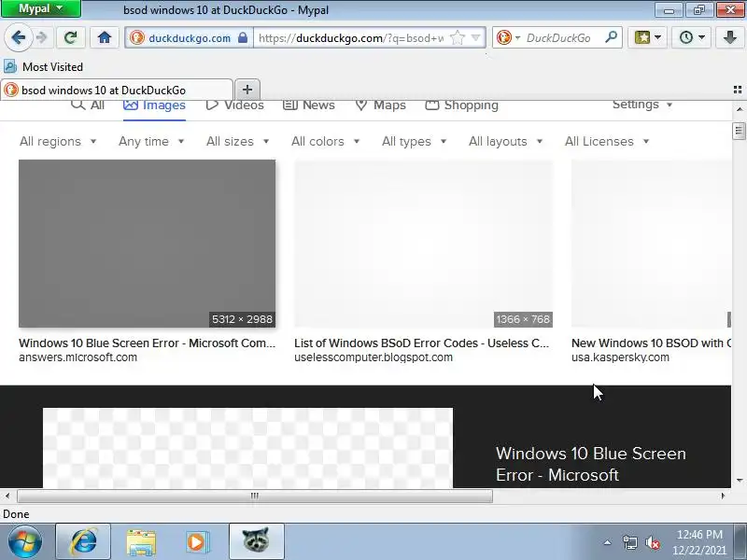The image size is (747, 560).
Task: Click the vertical scrollbar down arrow
Action: [x=739, y=480]
